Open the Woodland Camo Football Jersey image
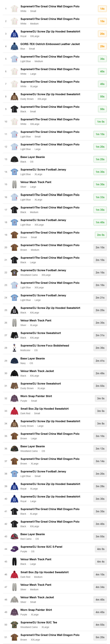Image resolution: width=110 pixels, height=644 pixels. point(14,273)
